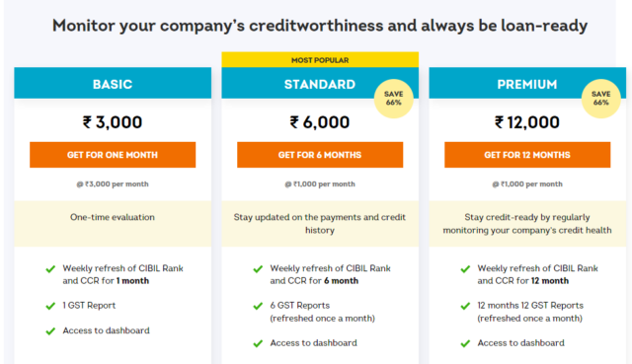Click checkmark beside Premium 12 GST Reports
632x364 pixels.
(465, 306)
